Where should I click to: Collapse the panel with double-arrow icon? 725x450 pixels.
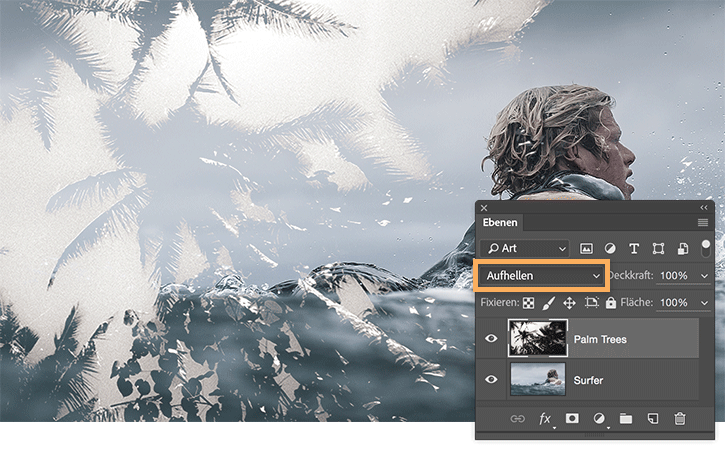[704, 208]
